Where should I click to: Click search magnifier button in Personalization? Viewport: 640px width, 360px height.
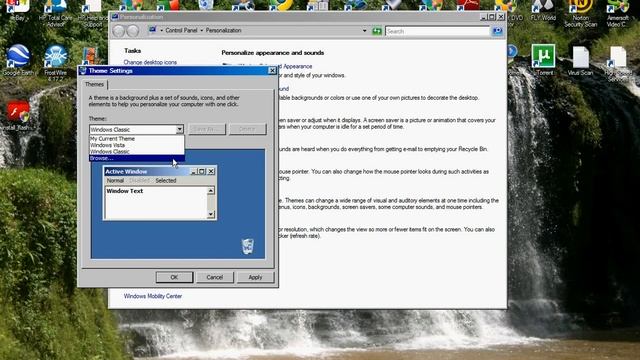pos(497,31)
